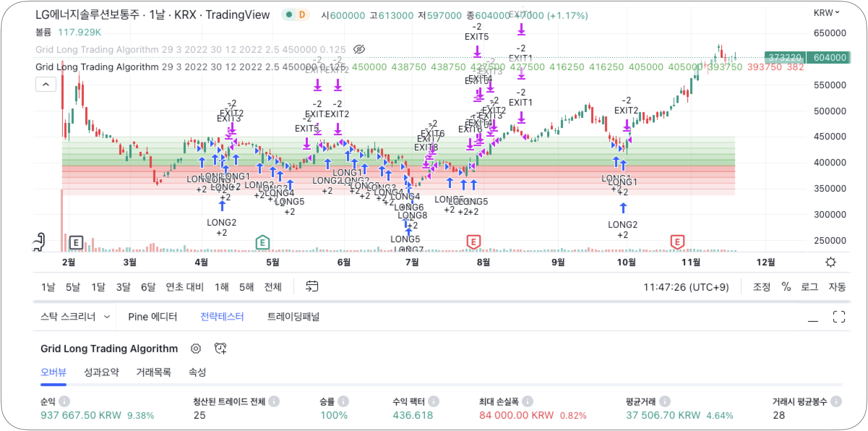This screenshot has width=868, height=431.
Task: Click the 373220 green price axis tag
Action: 785,57
